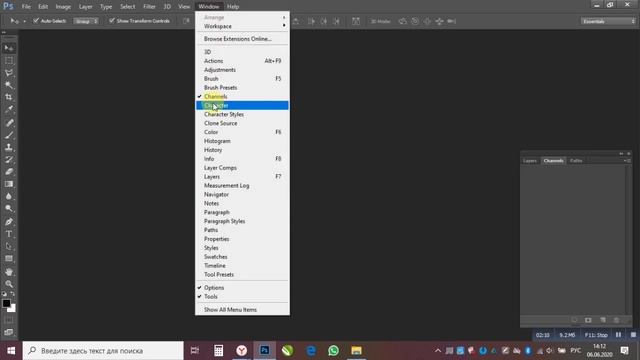Open the Window menu in menu bar
Image resolution: width=640 pixels, height=360 pixels.
tap(209, 7)
